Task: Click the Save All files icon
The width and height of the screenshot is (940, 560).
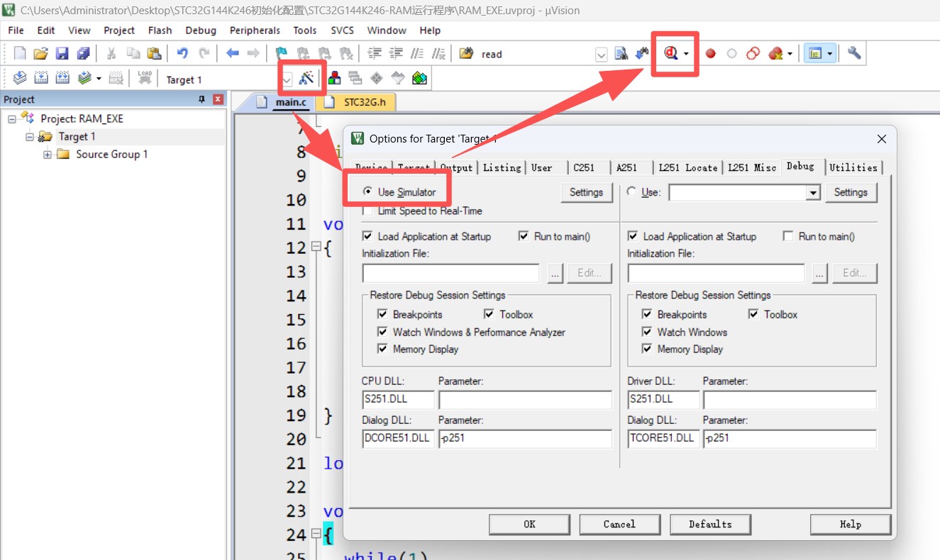Action: pos(83,54)
